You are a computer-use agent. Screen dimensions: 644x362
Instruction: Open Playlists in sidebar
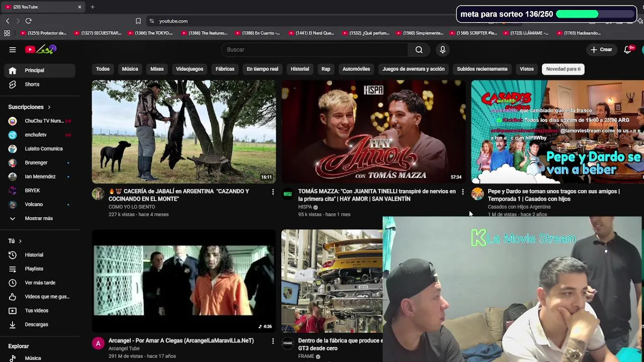pyautogui.click(x=40, y=269)
